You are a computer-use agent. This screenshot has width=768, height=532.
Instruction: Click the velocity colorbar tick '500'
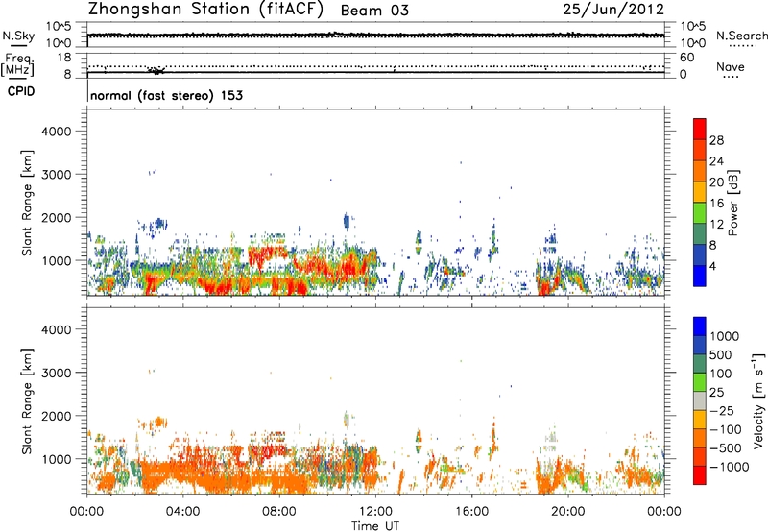[723, 355]
